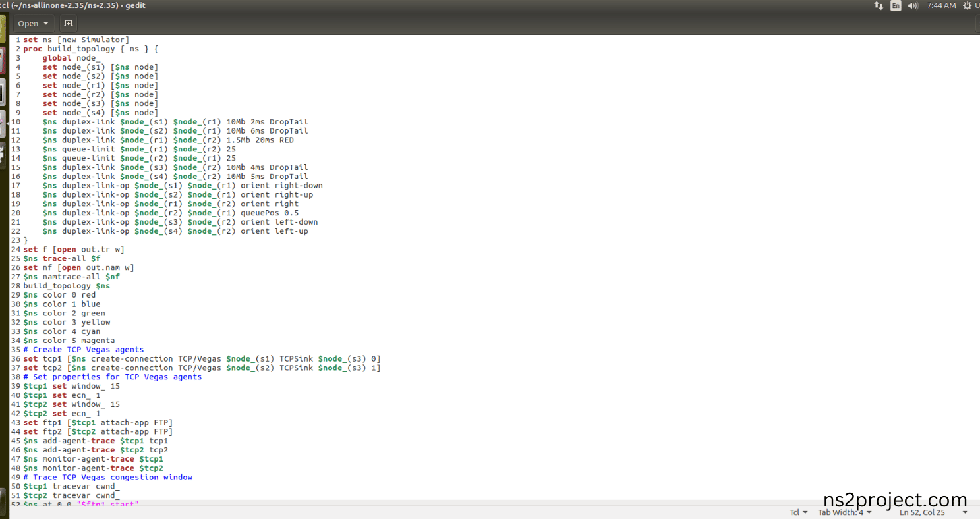Click '10Mb 2ms DropTail' on line 10

[267, 122]
